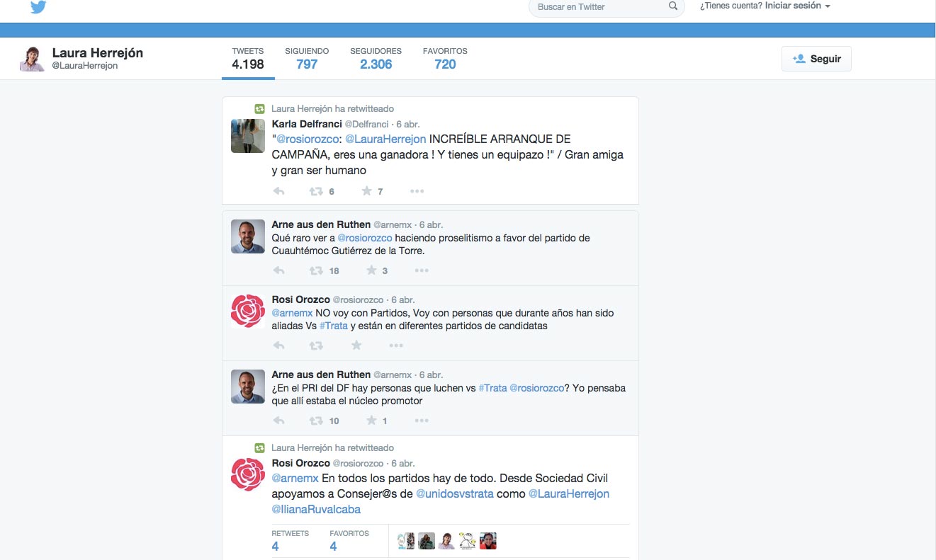936x560 pixels.
Task: Star Rosi Orozco's NO voy con Partidos tweet
Action: [x=356, y=345]
